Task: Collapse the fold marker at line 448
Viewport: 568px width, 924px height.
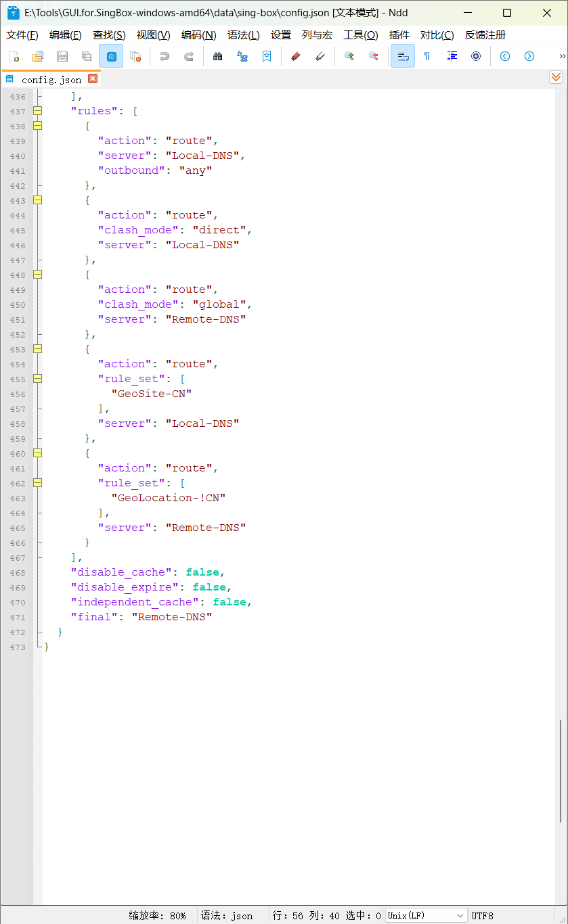Action: (38, 275)
